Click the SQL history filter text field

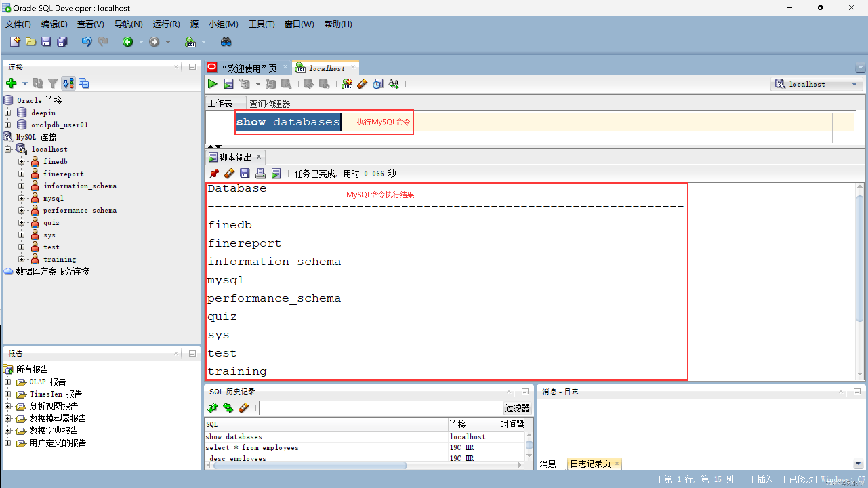[x=380, y=408]
